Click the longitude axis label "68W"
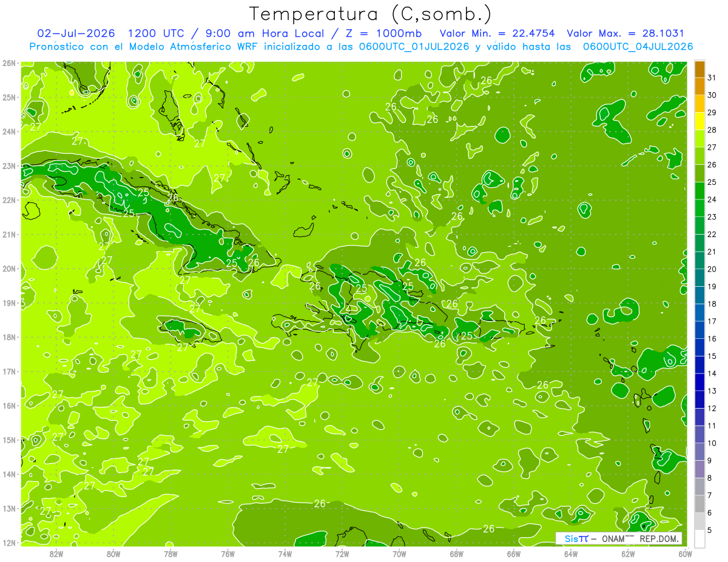Screen dimensions: 728x562 [456, 554]
